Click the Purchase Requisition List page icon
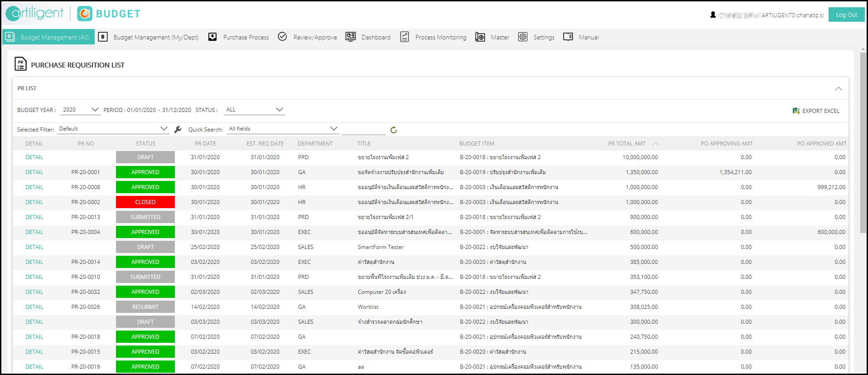 [20, 64]
